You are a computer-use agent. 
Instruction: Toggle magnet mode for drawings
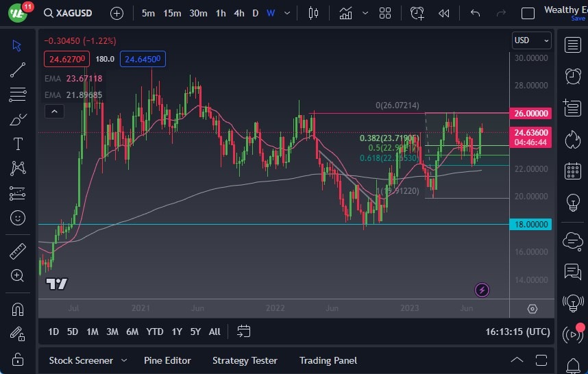[18, 309]
